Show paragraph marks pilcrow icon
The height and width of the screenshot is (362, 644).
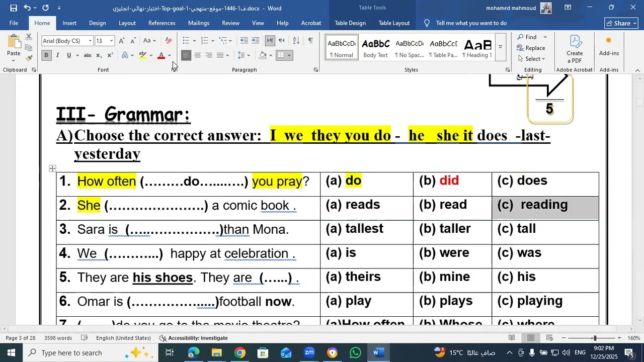[310, 41]
